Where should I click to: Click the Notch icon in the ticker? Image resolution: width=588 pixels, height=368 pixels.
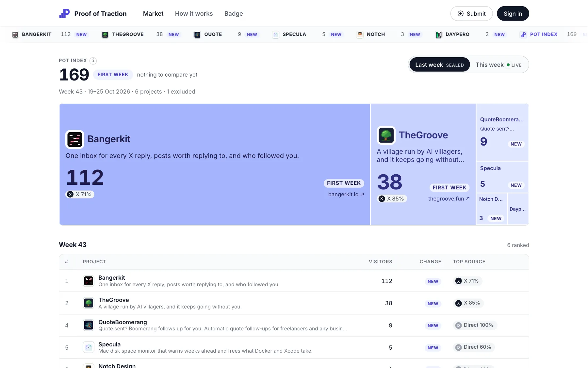[x=360, y=34]
